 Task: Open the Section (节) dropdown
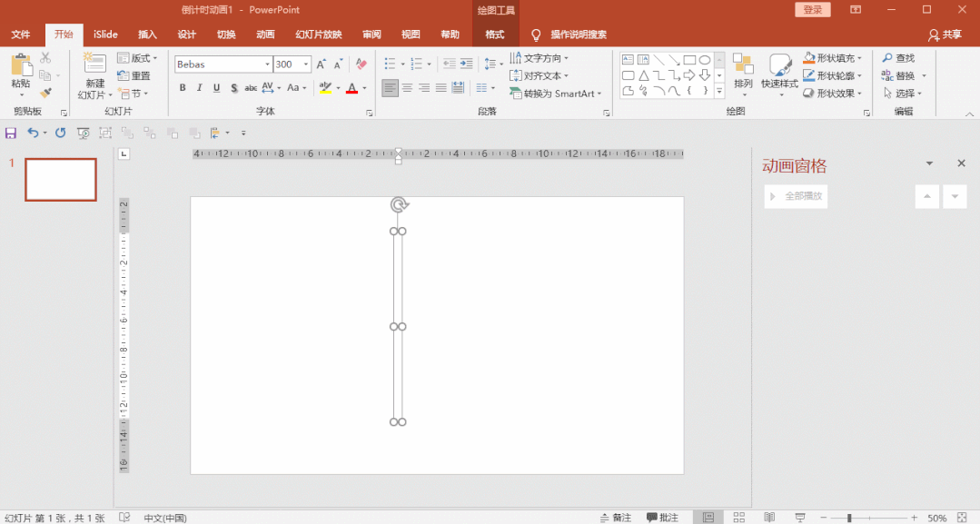(134, 94)
